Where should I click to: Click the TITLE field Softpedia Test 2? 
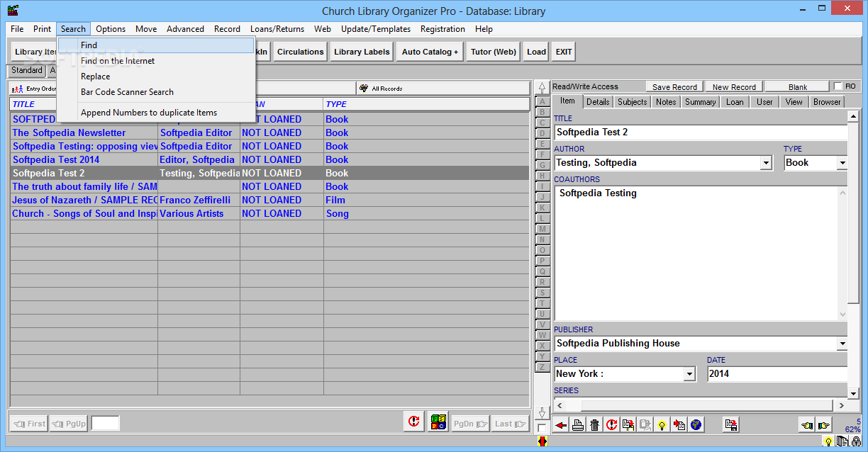click(x=701, y=132)
